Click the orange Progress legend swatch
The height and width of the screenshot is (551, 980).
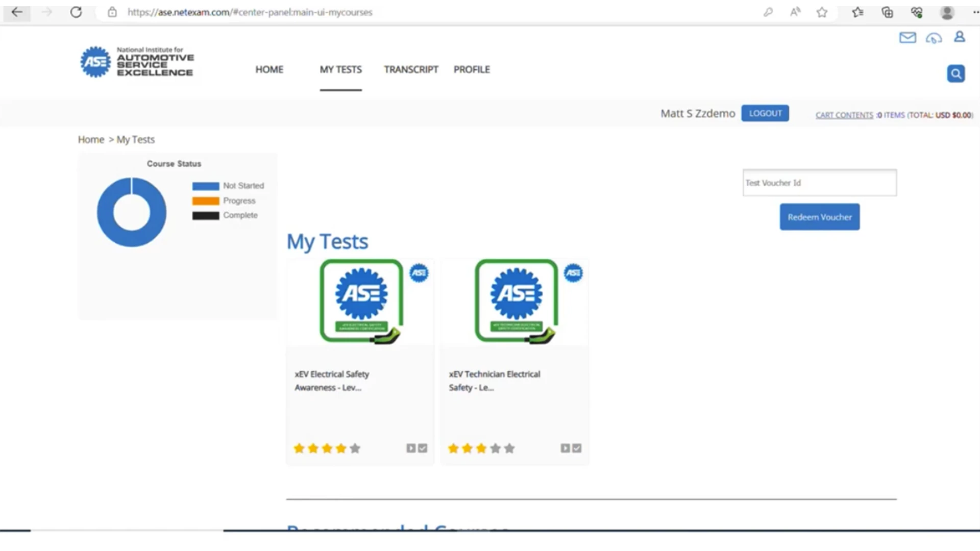tap(206, 201)
